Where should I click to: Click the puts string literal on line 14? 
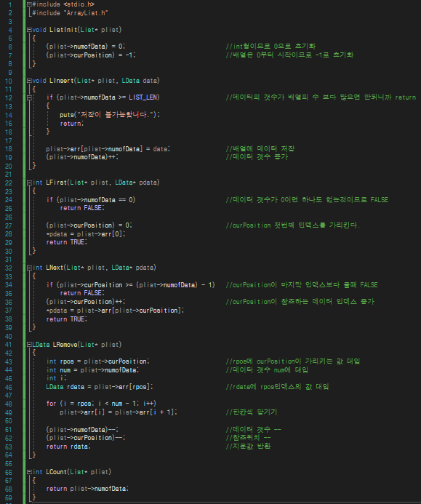tap(116, 114)
